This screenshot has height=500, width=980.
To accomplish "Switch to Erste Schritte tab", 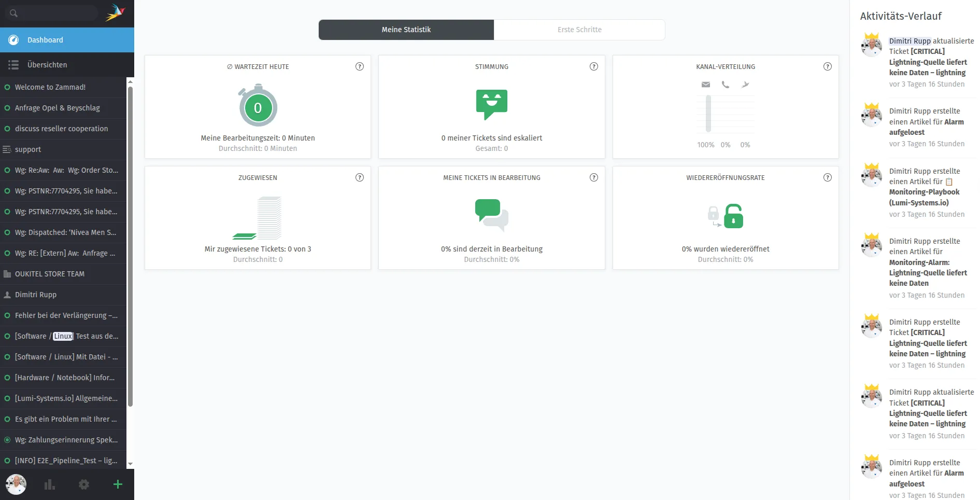I will [x=579, y=30].
